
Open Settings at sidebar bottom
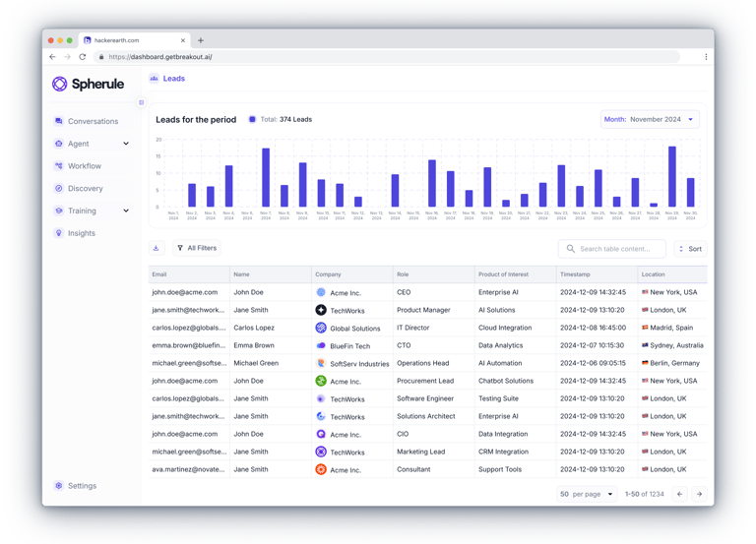pos(82,486)
